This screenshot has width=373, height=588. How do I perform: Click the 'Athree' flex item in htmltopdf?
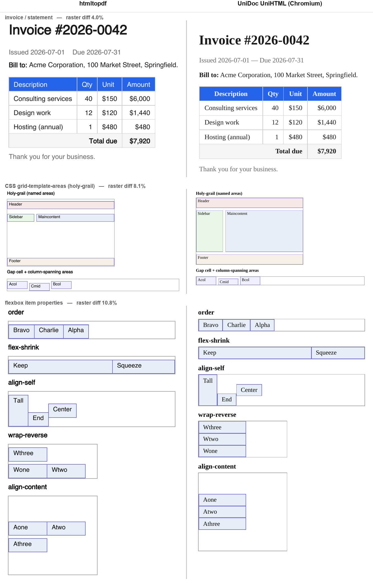tap(28, 545)
